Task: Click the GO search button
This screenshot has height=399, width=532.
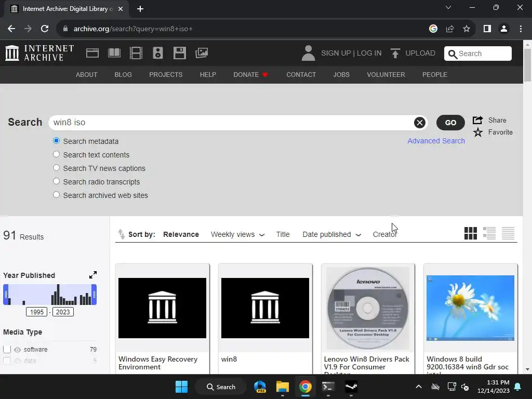Action: [450, 123]
